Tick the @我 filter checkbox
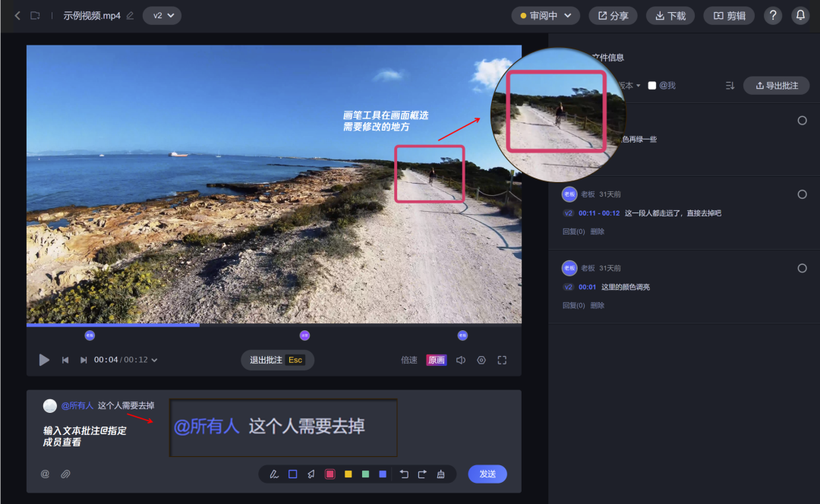This screenshot has height=504, width=820. [652, 86]
